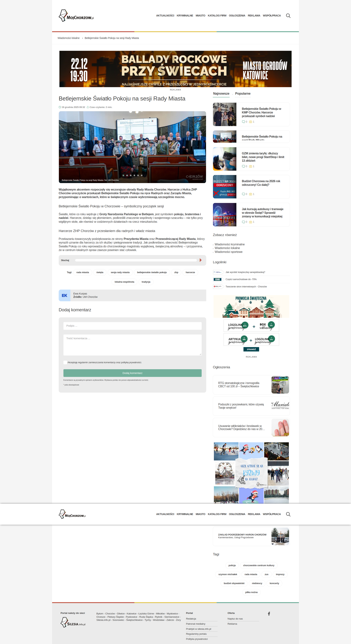Click the Podpis signature input field
This screenshot has height=644, width=351.
(132, 326)
